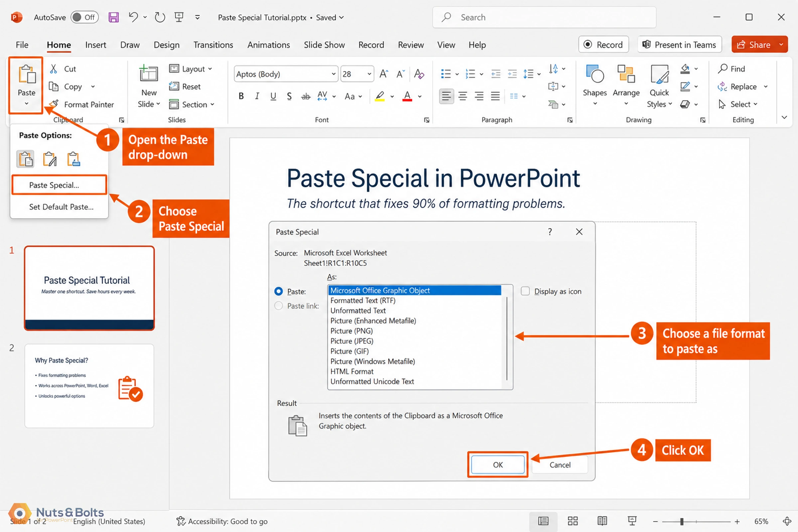The height and width of the screenshot is (532, 798).
Task: Open the New Slide dropdown
Action: pos(149,104)
